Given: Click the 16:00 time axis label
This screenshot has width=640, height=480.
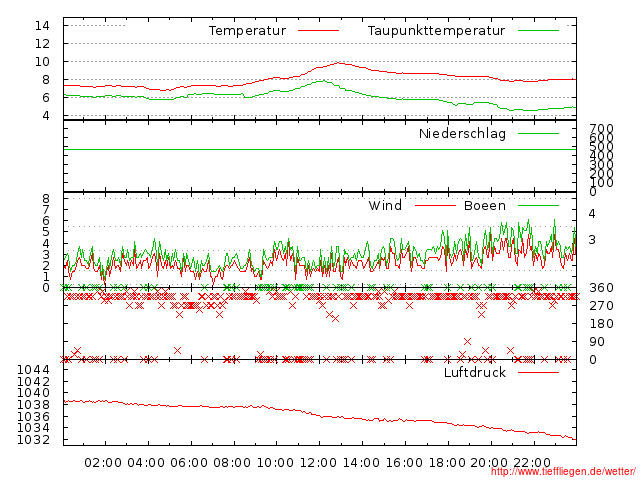Looking at the screenshot, I should coord(404,463).
